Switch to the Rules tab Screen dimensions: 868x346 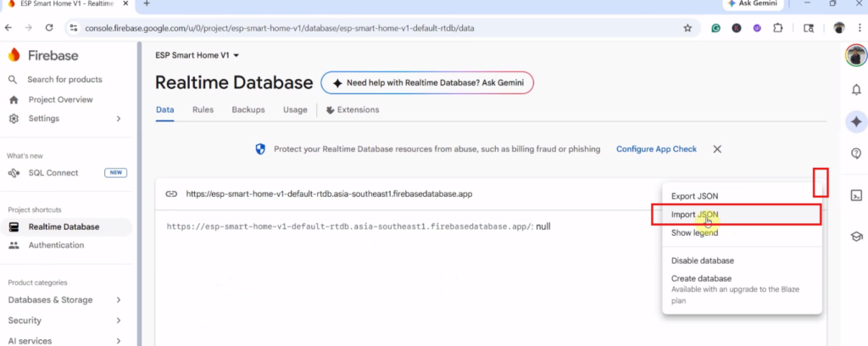pos(203,109)
